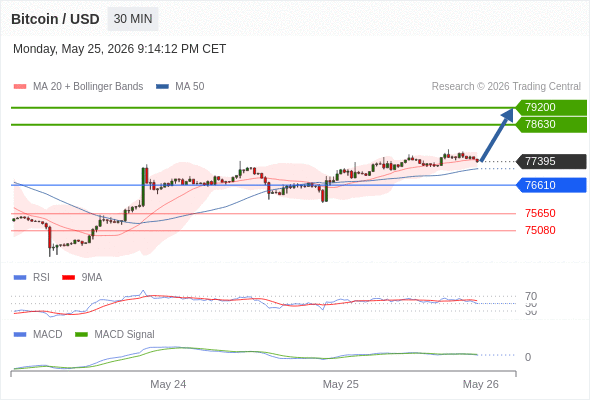
Task: Click the green MACD Signal legend marker
Action: (x=81, y=335)
